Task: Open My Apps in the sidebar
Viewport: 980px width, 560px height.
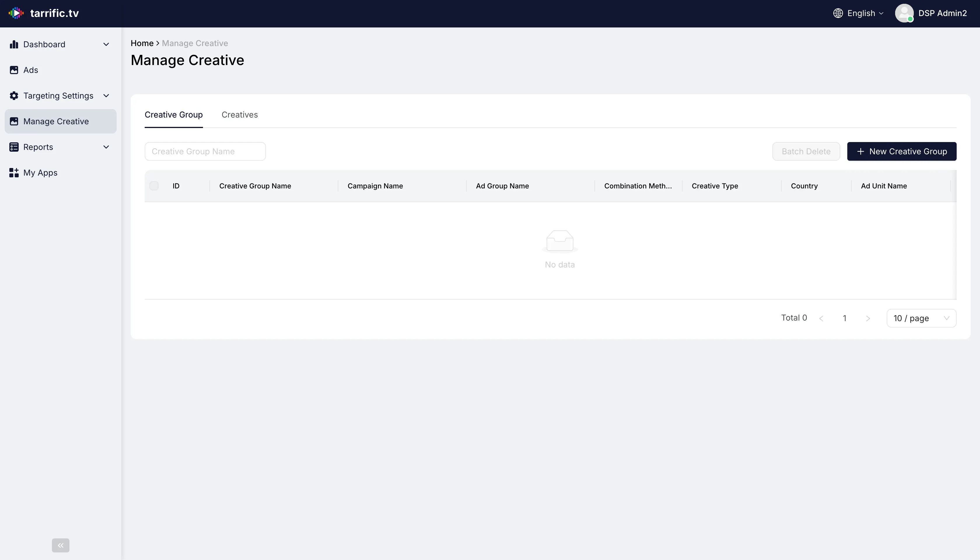Action: coord(60,173)
